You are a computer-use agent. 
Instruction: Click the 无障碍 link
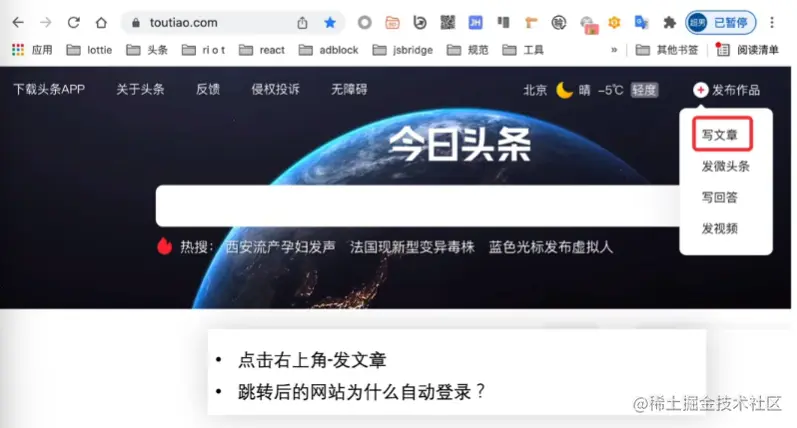pos(349,89)
